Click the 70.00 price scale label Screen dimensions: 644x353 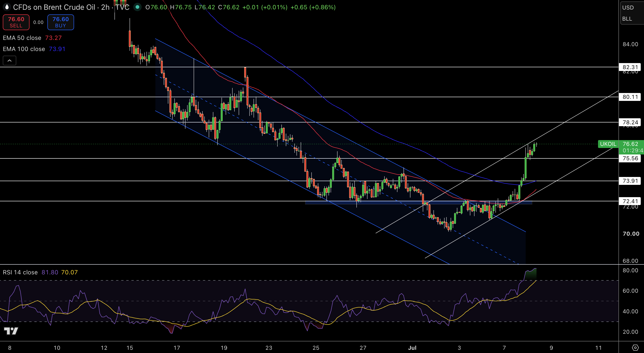(x=631, y=234)
